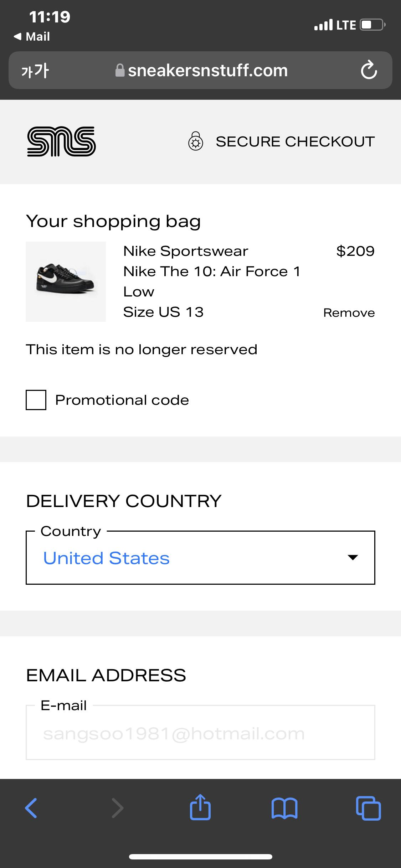Tap the E-mail input field
The height and width of the screenshot is (868, 401).
tap(200, 733)
